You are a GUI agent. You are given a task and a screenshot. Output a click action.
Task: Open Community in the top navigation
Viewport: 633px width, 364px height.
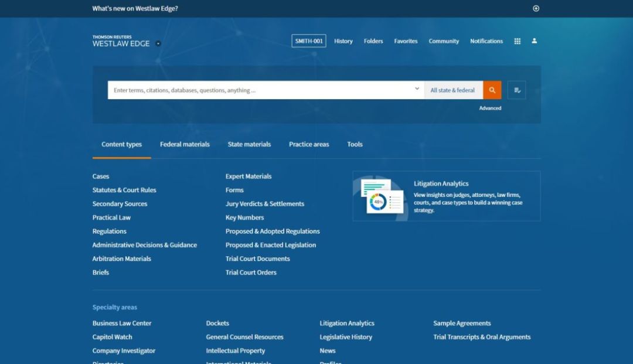[444, 41]
